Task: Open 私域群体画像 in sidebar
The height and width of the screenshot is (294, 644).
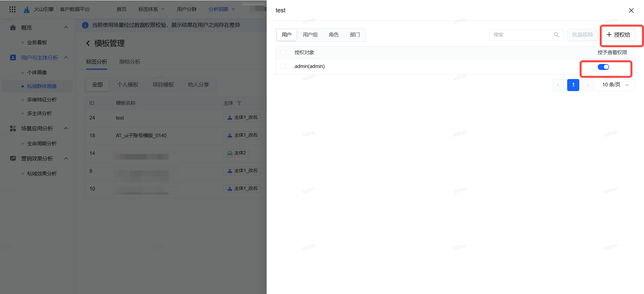Action: click(x=42, y=86)
